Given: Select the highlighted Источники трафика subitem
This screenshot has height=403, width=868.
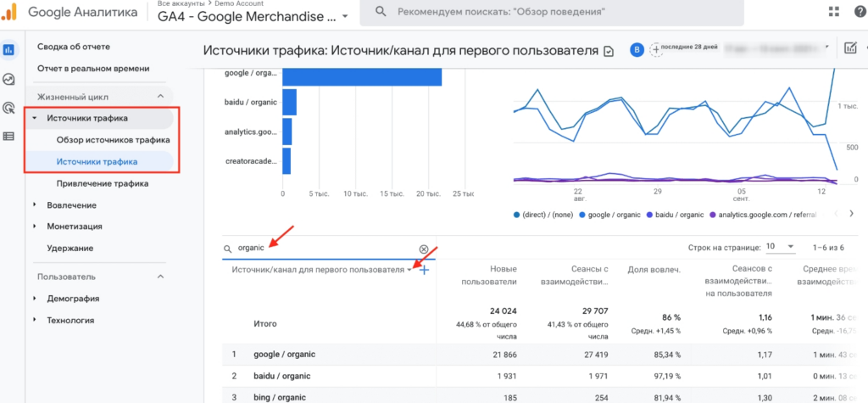Looking at the screenshot, I should coord(97,162).
